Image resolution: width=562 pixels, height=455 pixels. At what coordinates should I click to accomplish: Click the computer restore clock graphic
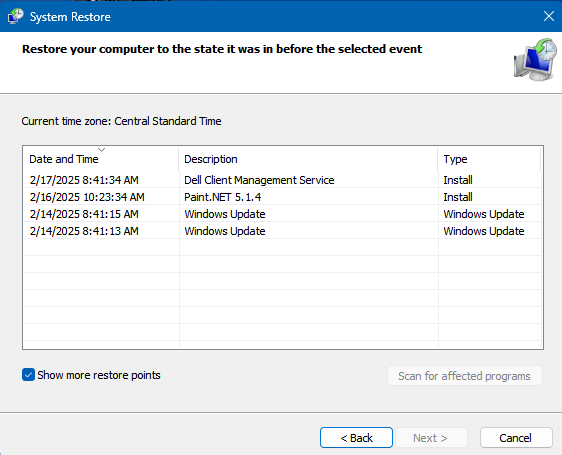pyautogui.click(x=535, y=60)
